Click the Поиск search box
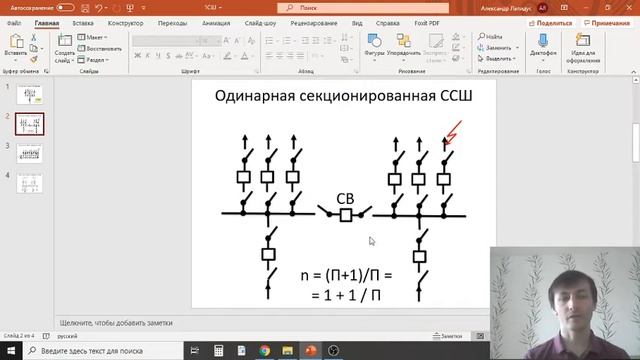Screen dimensions: 640x360 [x=363, y=8]
